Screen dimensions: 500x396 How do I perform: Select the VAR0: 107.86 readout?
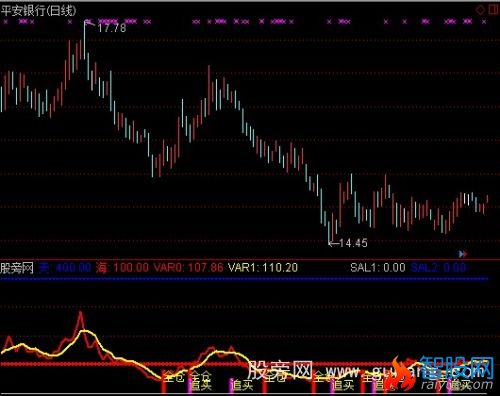[188, 268]
